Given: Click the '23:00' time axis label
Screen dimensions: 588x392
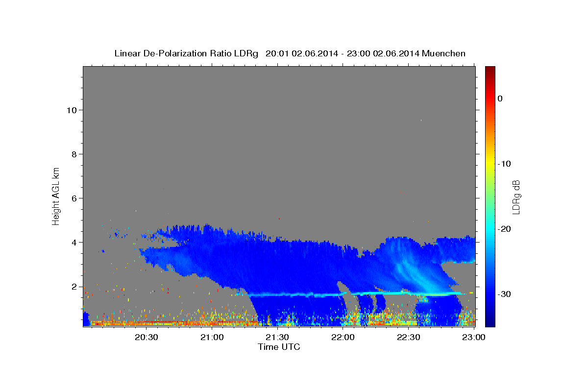Looking at the screenshot, I should pos(474,337).
